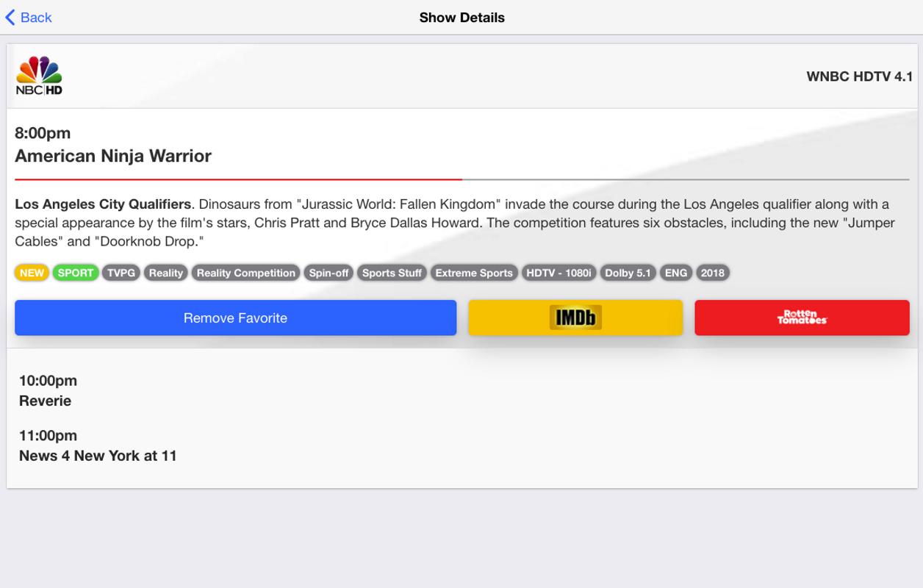
Task: Click Remove Favorite button
Action: click(236, 318)
